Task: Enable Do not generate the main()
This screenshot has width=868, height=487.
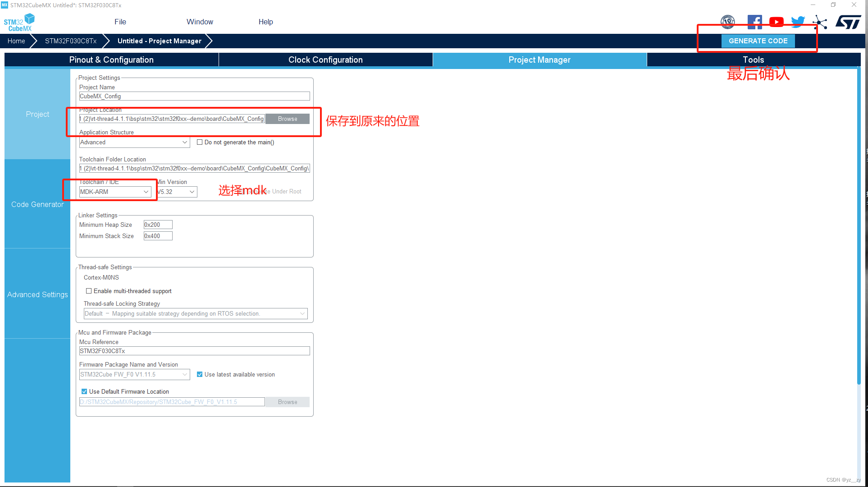Action: point(200,142)
